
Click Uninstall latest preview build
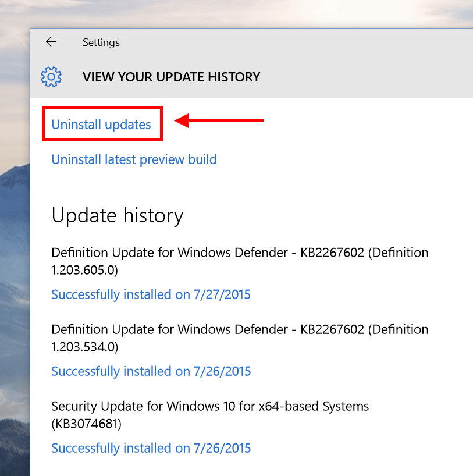pos(134,159)
